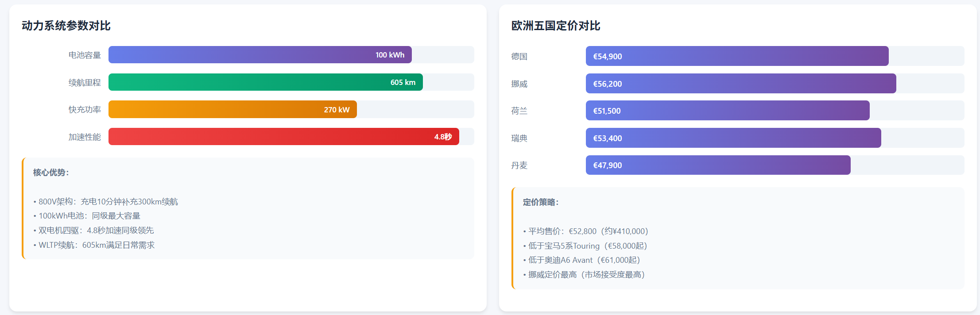Click the 动力系统参数对比 card heading
This screenshot has height=315, width=980.
tap(66, 26)
